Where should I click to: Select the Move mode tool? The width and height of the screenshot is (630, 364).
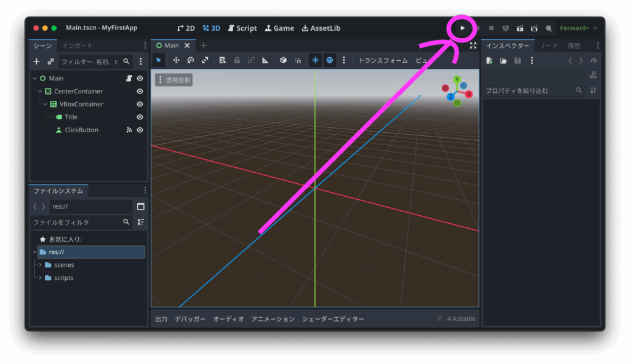click(x=177, y=60)
